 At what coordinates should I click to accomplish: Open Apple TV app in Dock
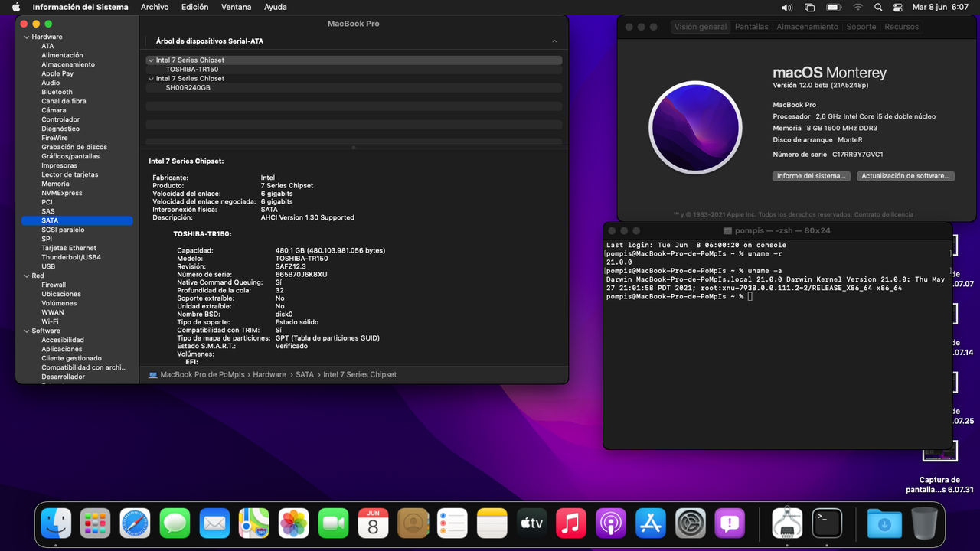pos(532,523)
